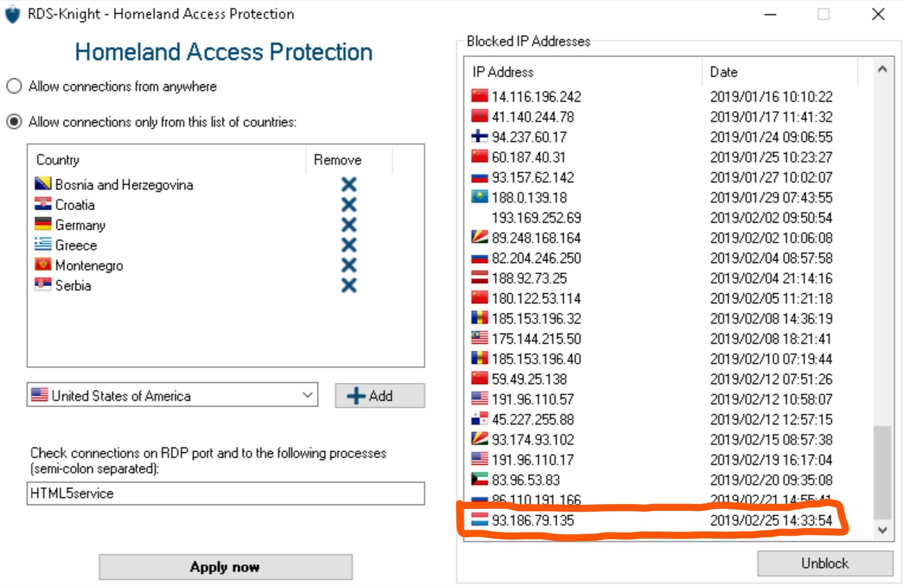This screenshot has width=904, height=588.
Task: Click the RDS-Knight shield icon in title bar
Action: 13,14
